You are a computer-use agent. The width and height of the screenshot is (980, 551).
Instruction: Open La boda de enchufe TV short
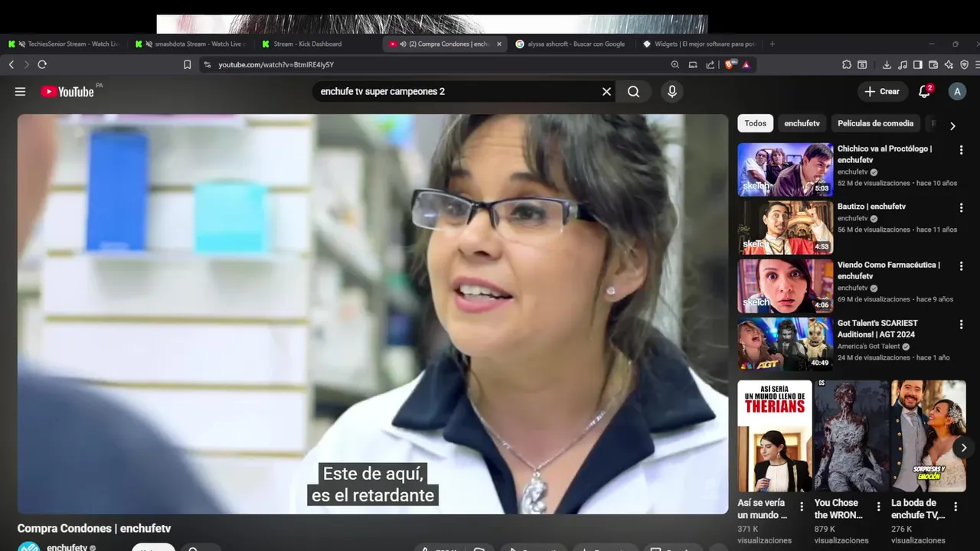click(928, 435)
